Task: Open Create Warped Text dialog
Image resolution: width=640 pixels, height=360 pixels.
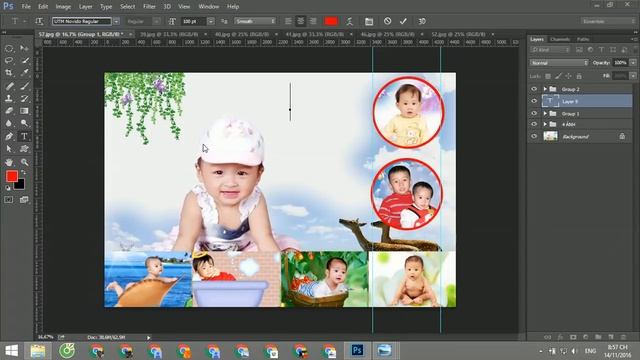Action: click(x=350, y=21)
